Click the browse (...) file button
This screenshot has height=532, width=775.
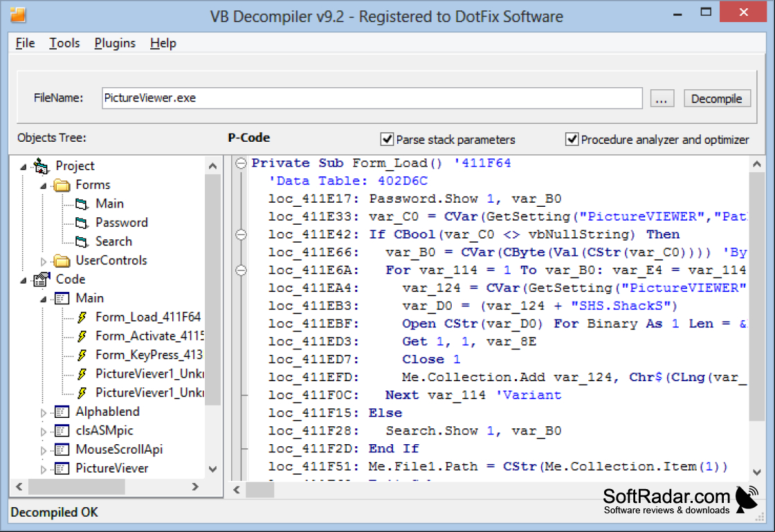[x=662, y=98]
